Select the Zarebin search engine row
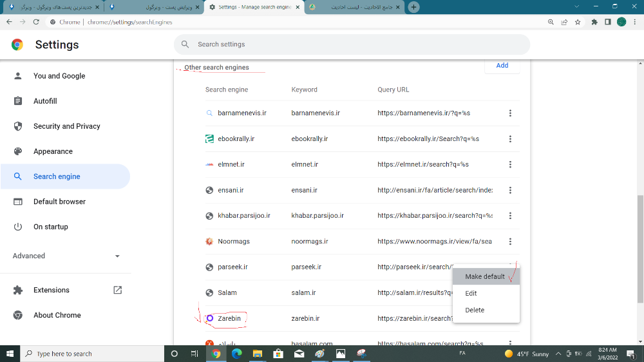644x362 pixels. 362,318
